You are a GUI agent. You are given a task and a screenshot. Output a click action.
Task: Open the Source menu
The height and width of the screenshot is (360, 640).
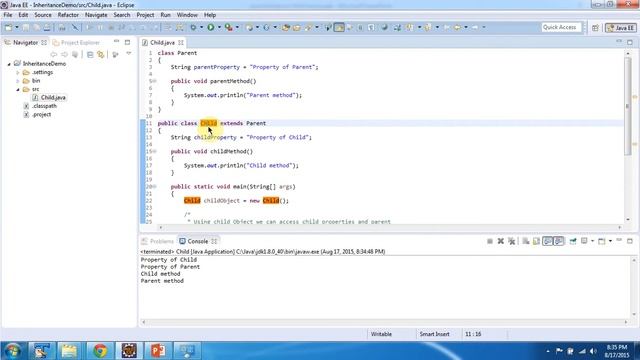click(x=43, y=15)
